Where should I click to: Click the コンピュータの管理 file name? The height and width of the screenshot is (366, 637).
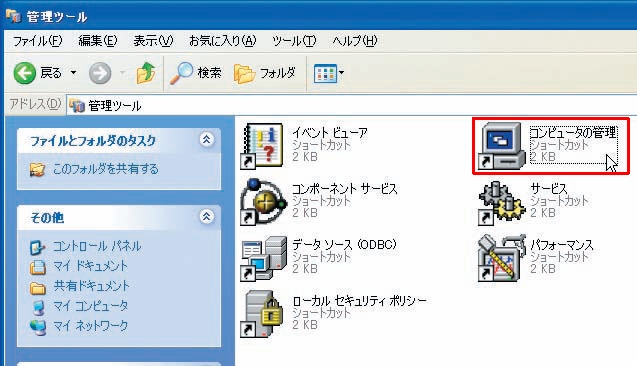pyautogui.click(x=573, y=133)
